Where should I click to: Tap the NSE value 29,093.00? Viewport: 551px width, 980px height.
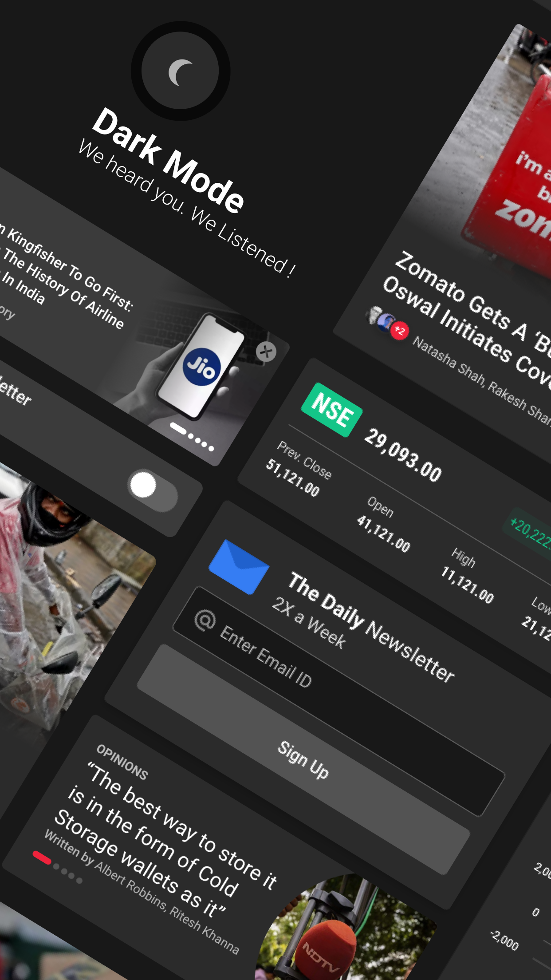pos(403,455)
